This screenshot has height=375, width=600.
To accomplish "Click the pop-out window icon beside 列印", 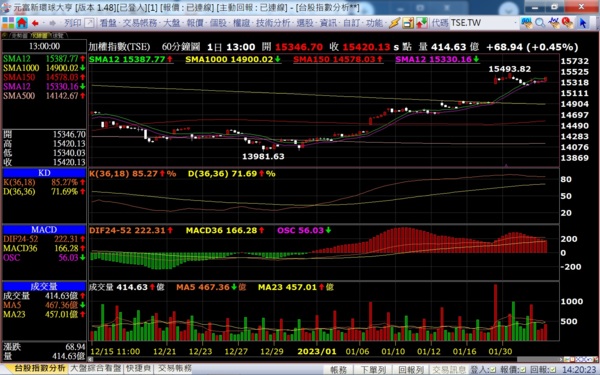I will (89, 23).
